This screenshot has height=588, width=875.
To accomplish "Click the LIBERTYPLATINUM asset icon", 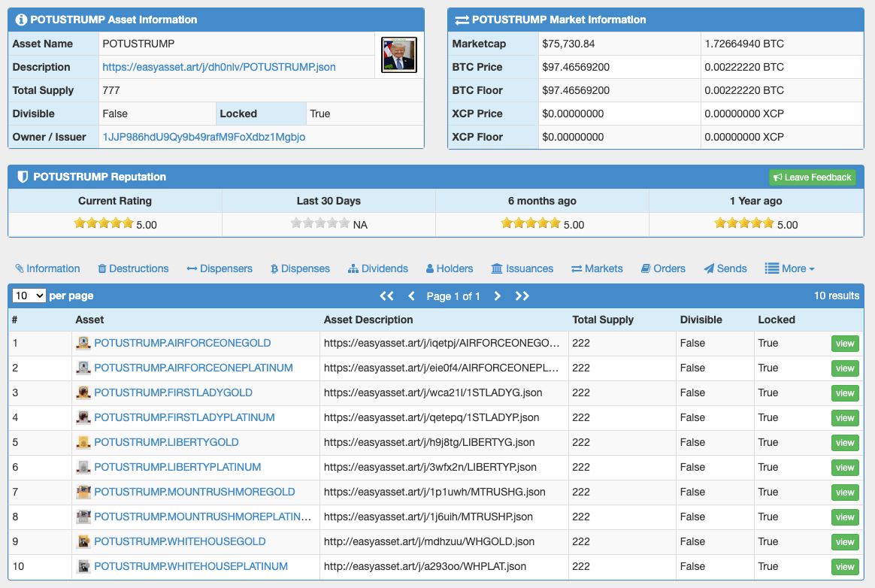I will [83, 467].
